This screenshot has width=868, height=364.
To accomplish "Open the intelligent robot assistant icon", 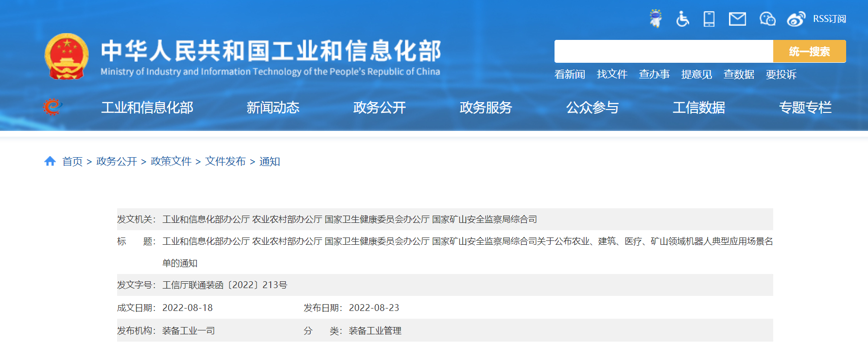I will pos(656,18).
